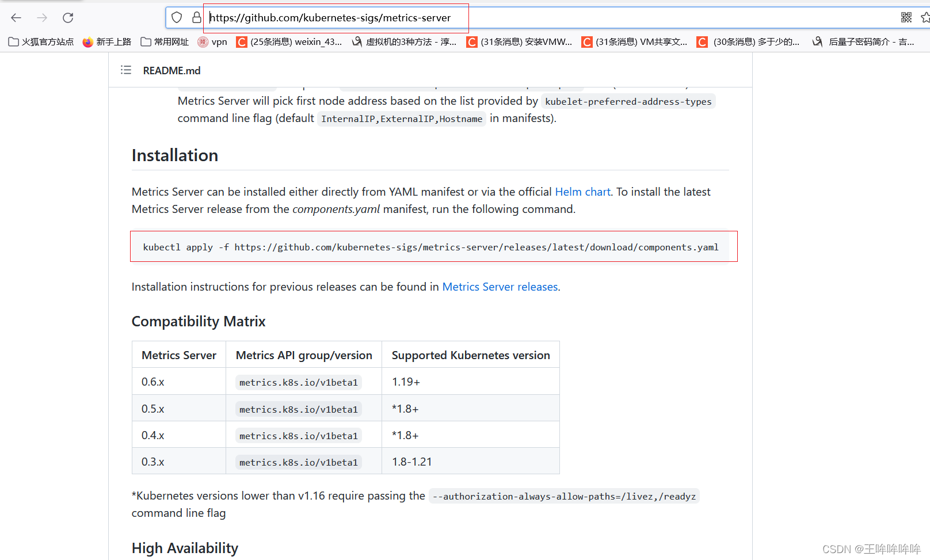Click metrics.k8s.io/v1beta1 in the 0.3.x row

pos(299,462)
